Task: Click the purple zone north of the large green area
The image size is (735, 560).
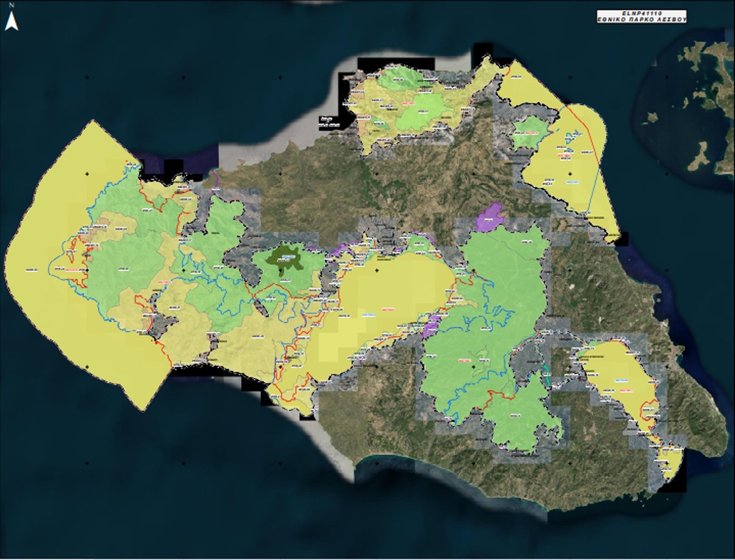Action: (x=490, y=215)
